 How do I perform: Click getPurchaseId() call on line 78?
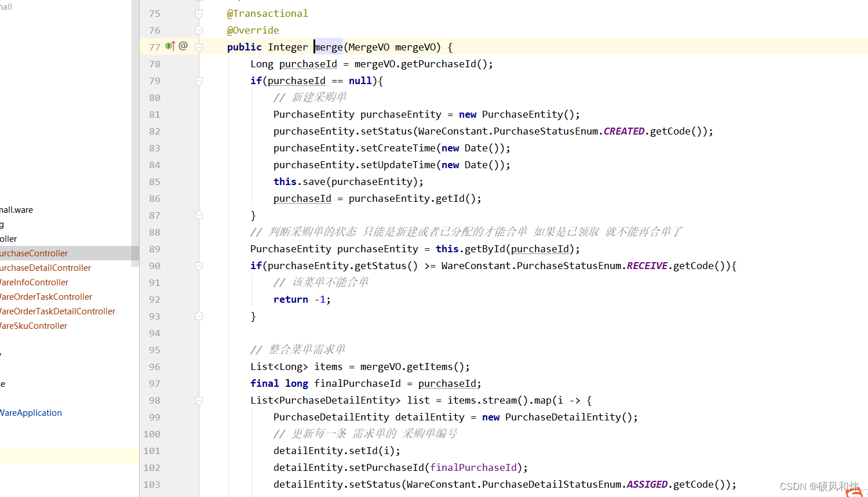[446, 64]
